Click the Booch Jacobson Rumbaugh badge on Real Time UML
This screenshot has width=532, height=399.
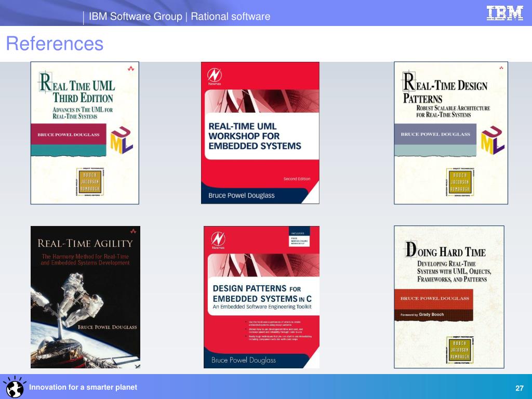coord(89,182)
